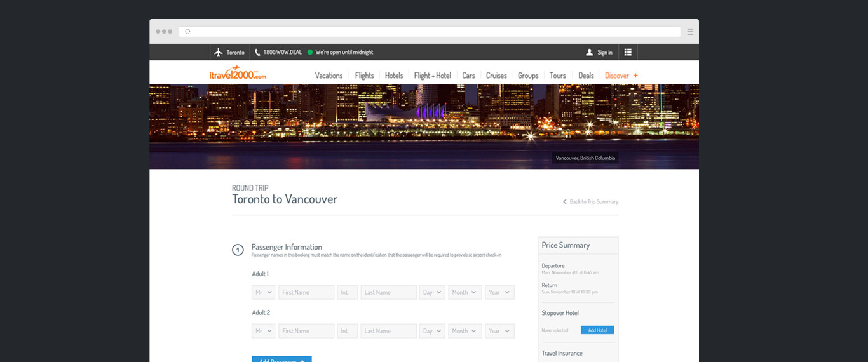Click the browser address bar
Image resolution: width=868 pixels, height=362 pixels.
pyautogui.click(x=430, y=31)
